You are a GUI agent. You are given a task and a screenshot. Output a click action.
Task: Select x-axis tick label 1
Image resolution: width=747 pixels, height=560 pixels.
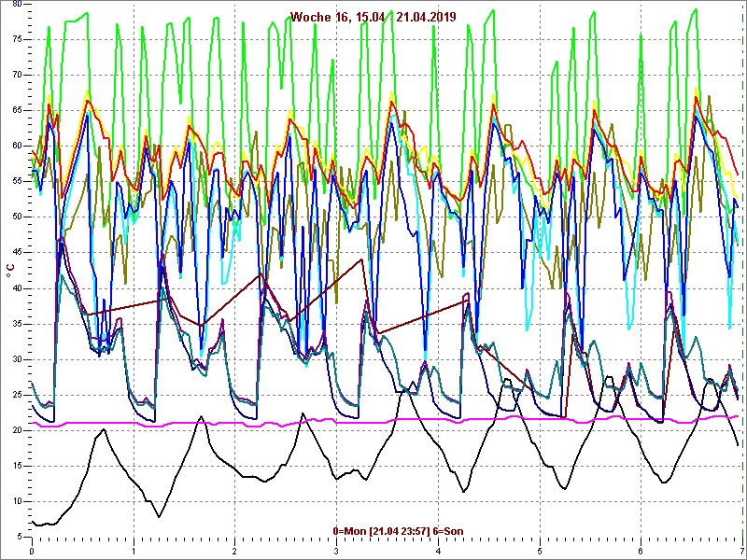coord(134,551)
